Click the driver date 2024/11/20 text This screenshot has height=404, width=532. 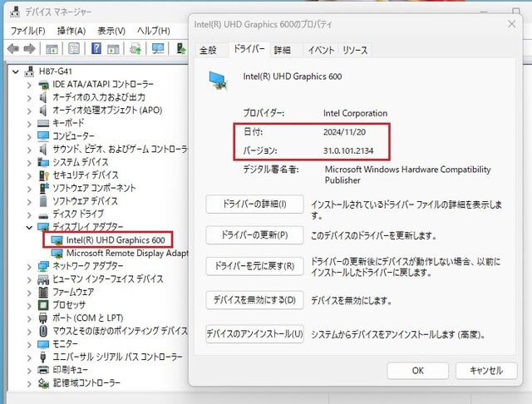(344, 132)
